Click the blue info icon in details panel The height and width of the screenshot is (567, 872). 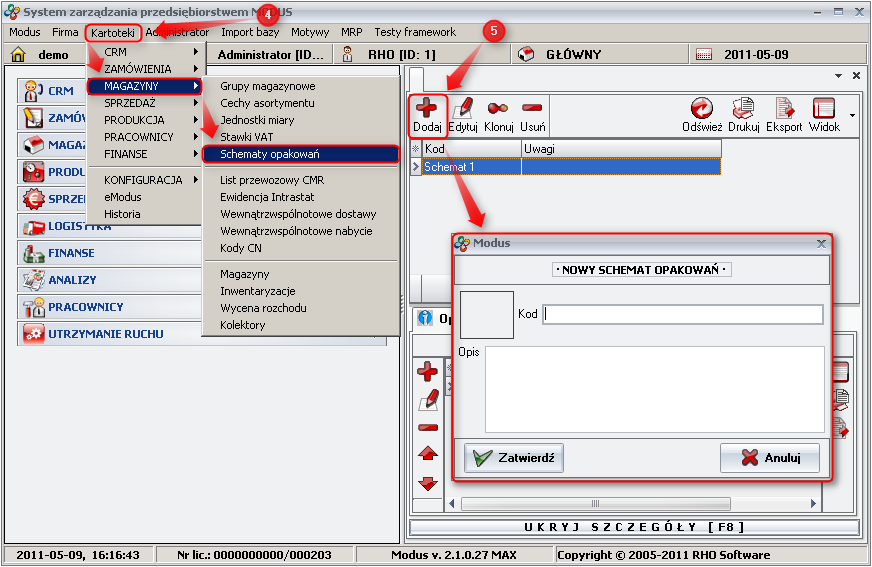pos(425,317)
